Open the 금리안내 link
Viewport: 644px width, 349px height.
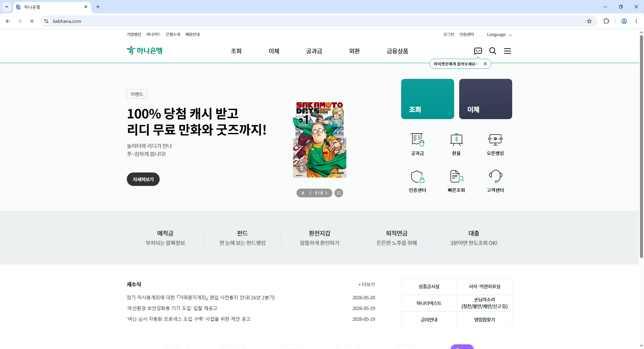click(x=429, y=320)
